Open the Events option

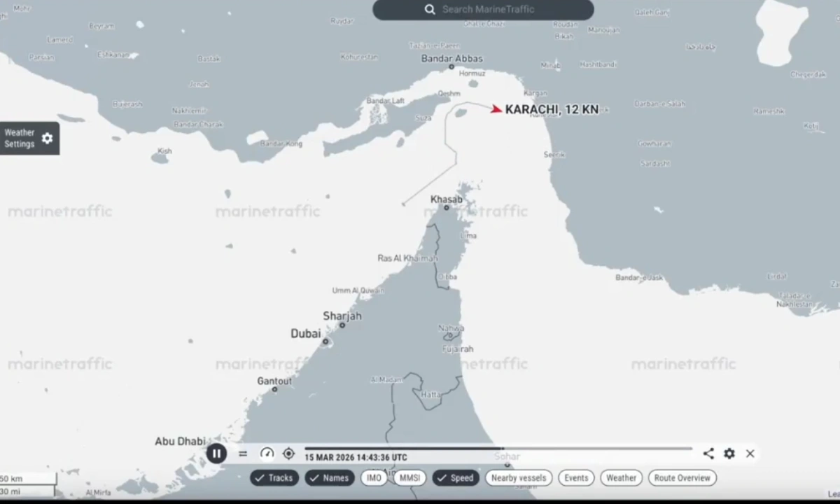pos(576,478)
